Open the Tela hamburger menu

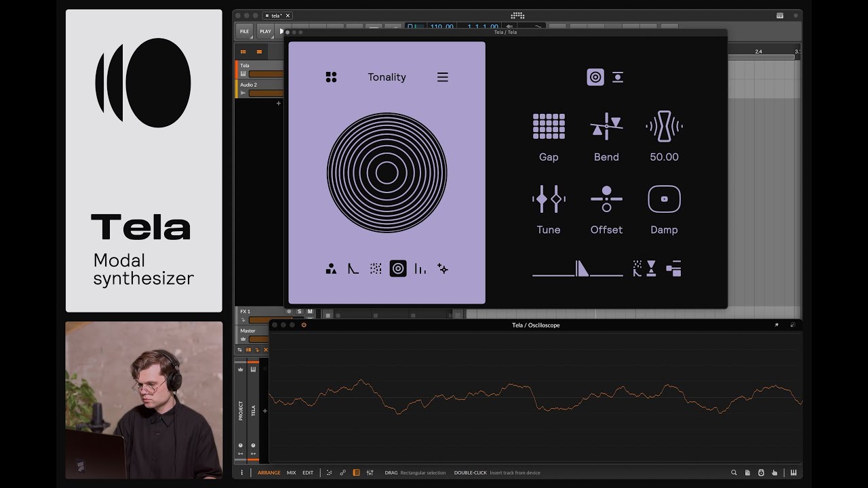click(x=443, y=77)
